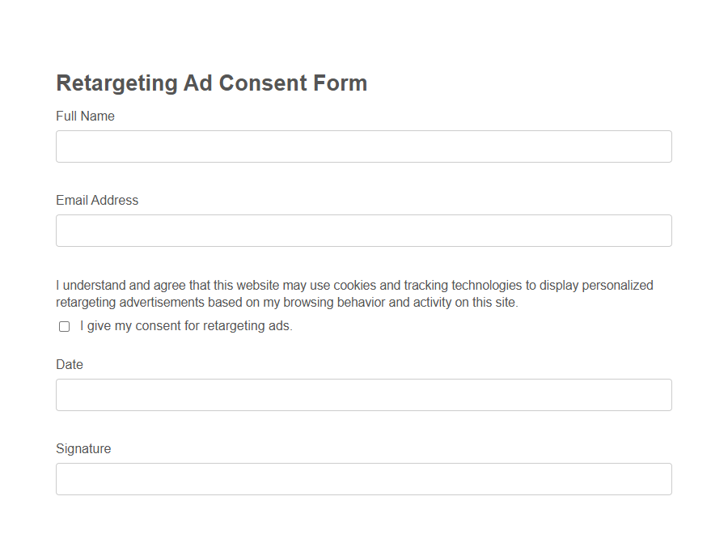
Task: Select the 'Date' field label
Action: [69, 364]
